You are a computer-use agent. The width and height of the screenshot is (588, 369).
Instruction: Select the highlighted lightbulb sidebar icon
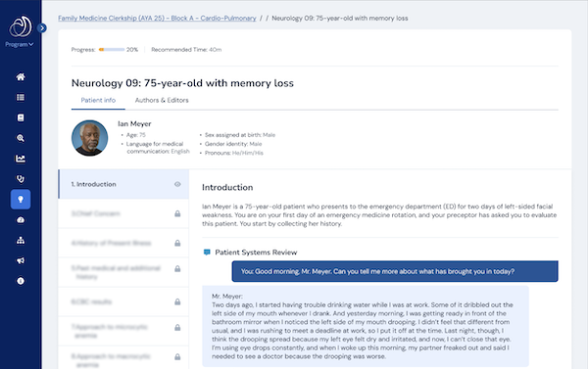point(21,200)
